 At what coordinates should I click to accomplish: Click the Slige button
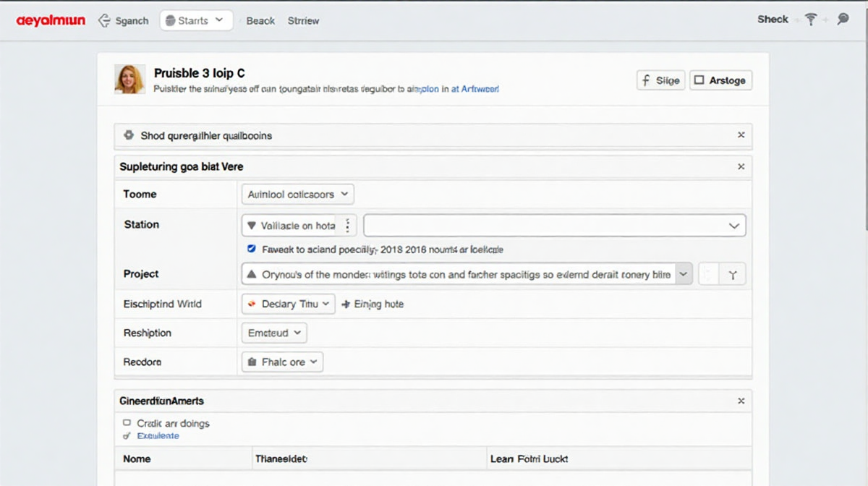(660, 80)
